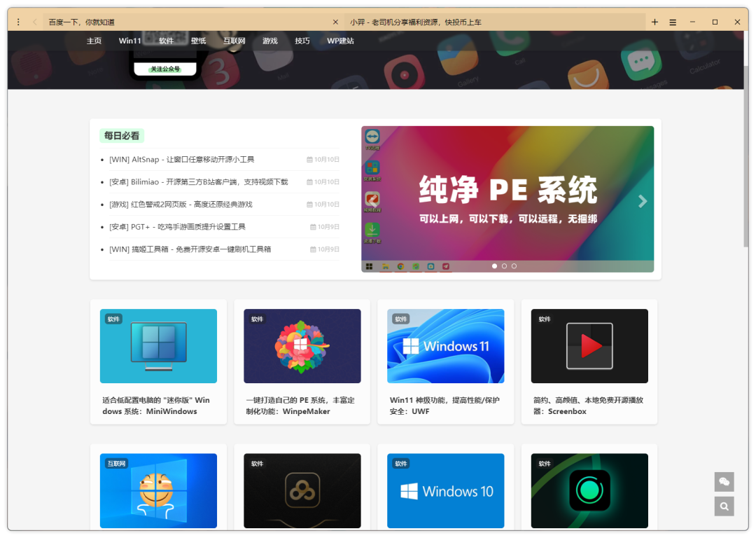Close the 百度一下 tab

coord(335,22)
